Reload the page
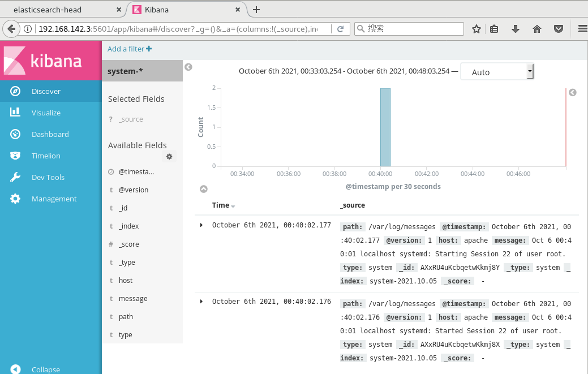The height and width of the screenshot is (374, 588). tap(341, 29)
